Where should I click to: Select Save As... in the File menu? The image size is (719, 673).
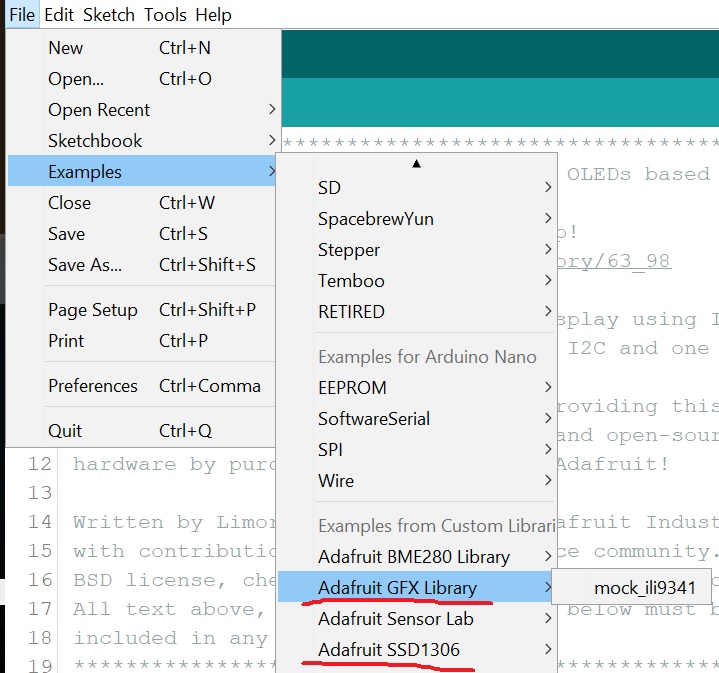[x=85, y=265]
